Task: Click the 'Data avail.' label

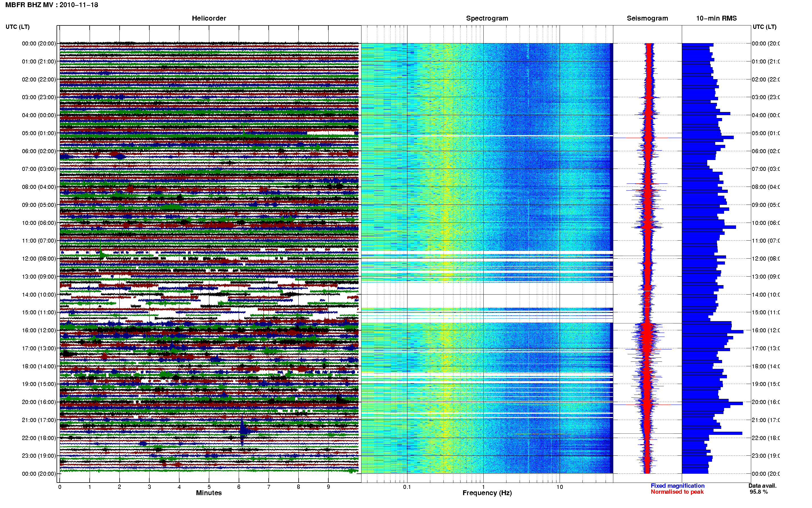Action: coord(762,486)
